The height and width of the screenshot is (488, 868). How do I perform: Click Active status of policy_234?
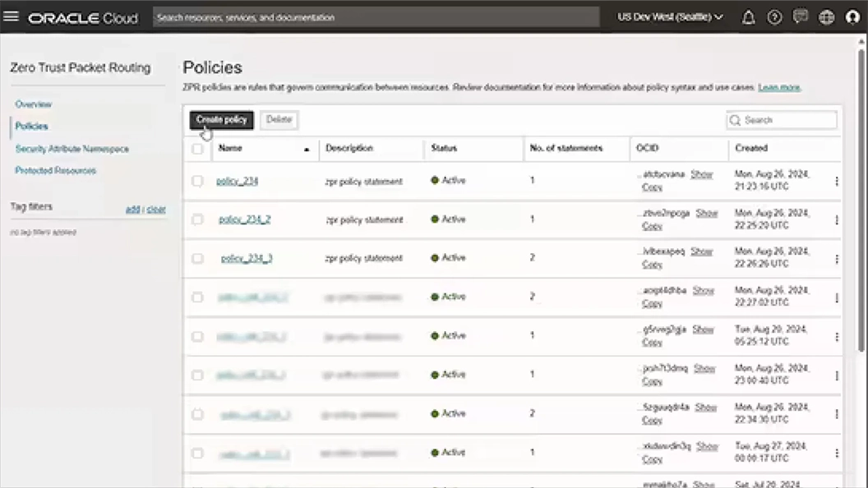pyautogui.click(x=449, y=181)
